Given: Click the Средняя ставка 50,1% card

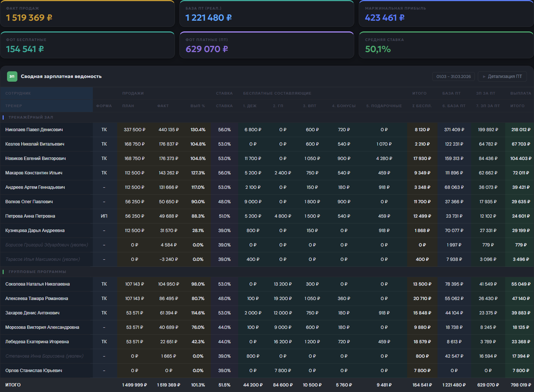Looking at the screenshot, I should [x=446, y=45].
